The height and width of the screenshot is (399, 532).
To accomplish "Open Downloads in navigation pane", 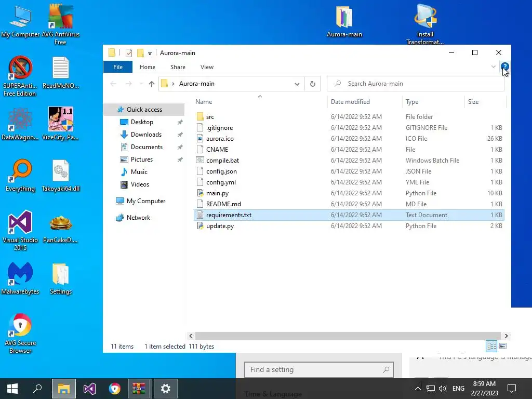I will (x=146, y=135).
